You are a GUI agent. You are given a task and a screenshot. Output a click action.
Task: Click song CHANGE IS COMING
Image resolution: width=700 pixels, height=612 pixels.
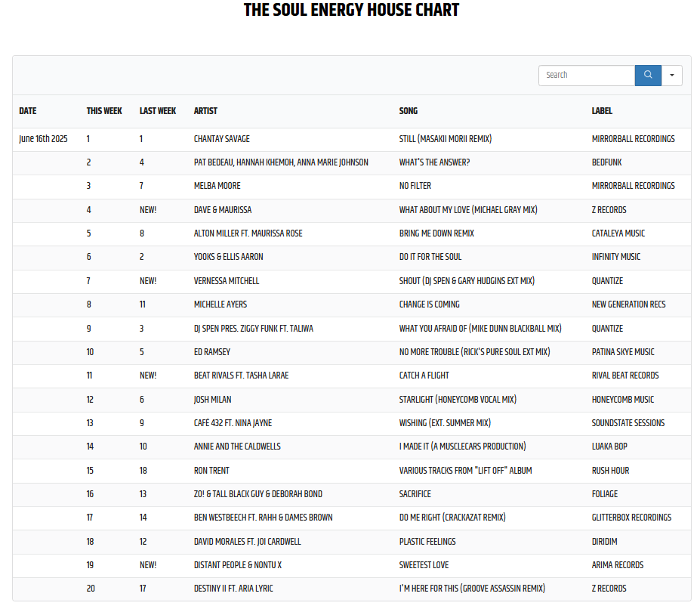tap(429, 304)
